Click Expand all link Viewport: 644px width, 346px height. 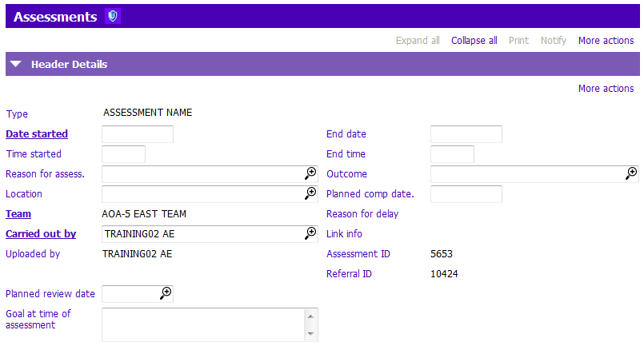pyautogui.click(x=418, y=41)
